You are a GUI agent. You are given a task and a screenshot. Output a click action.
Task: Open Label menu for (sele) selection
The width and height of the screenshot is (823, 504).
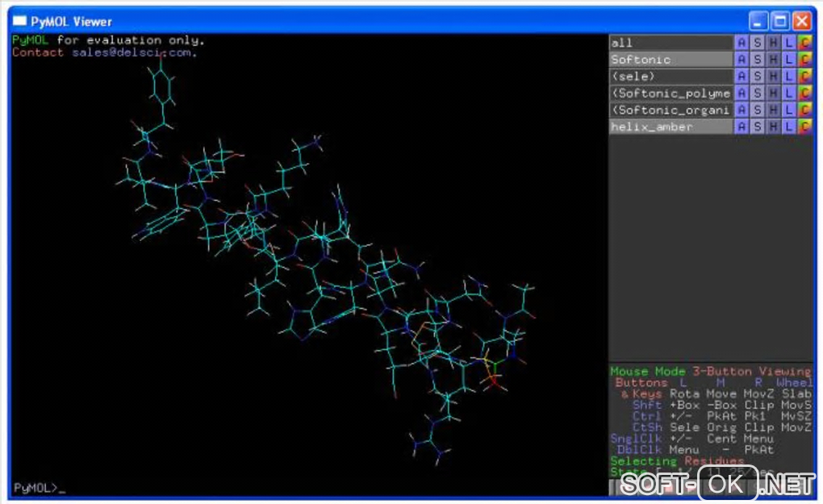tap(788, 76)
